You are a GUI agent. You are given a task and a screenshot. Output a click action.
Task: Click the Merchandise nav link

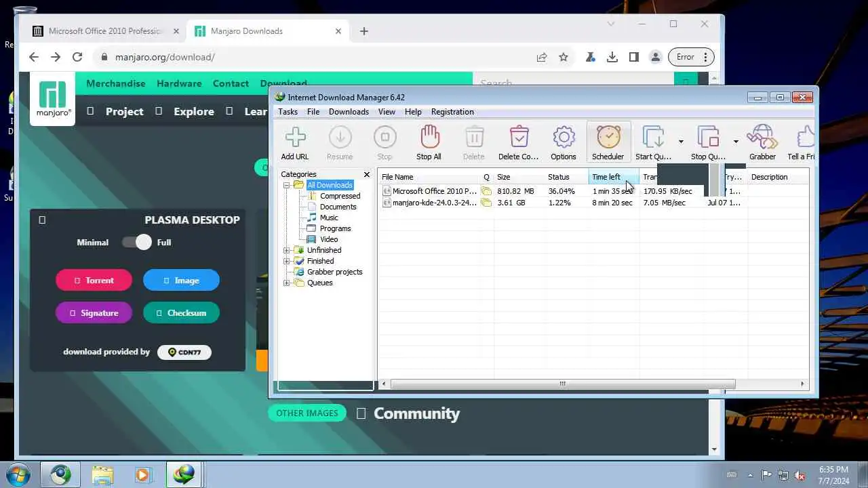click(116, 83)
